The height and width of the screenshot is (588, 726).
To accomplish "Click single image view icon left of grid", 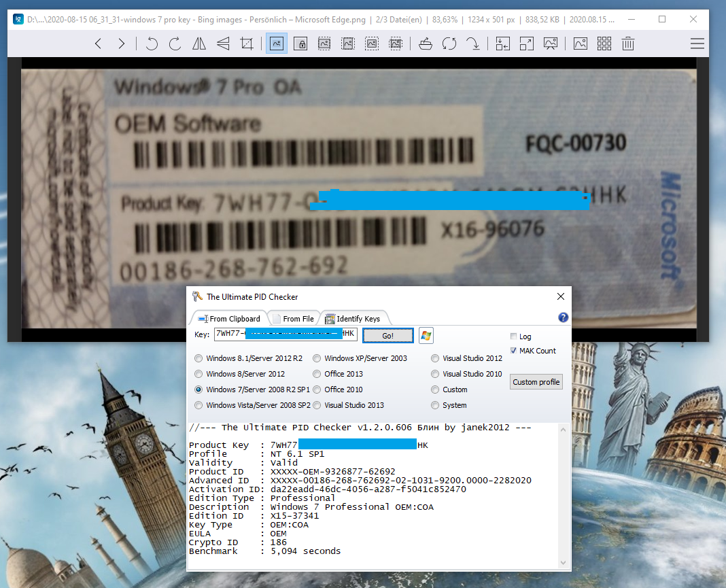I will pyautogui.click(x=580, y=44).
